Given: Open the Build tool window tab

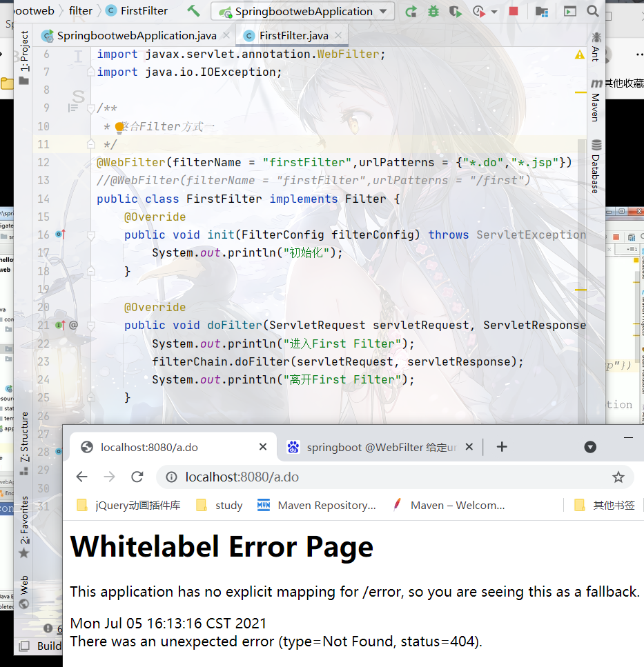Looking at the screenshot, I should coord(49,646).
